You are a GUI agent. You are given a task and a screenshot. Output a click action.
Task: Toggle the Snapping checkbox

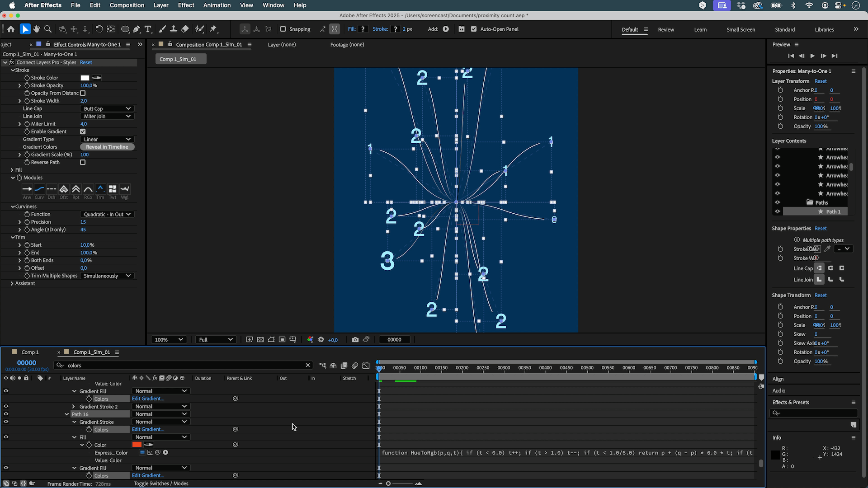283,29
